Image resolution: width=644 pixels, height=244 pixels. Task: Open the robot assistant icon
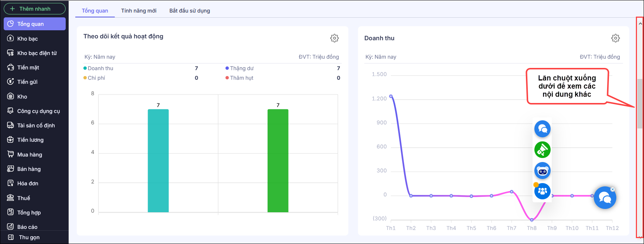[542, 171]
